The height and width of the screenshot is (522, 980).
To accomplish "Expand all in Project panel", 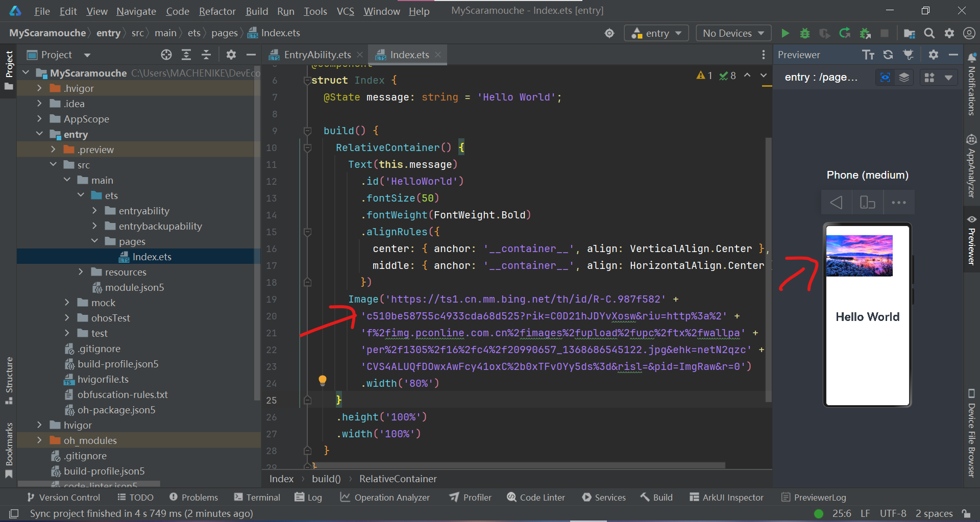I will click(x=186, y=55).
